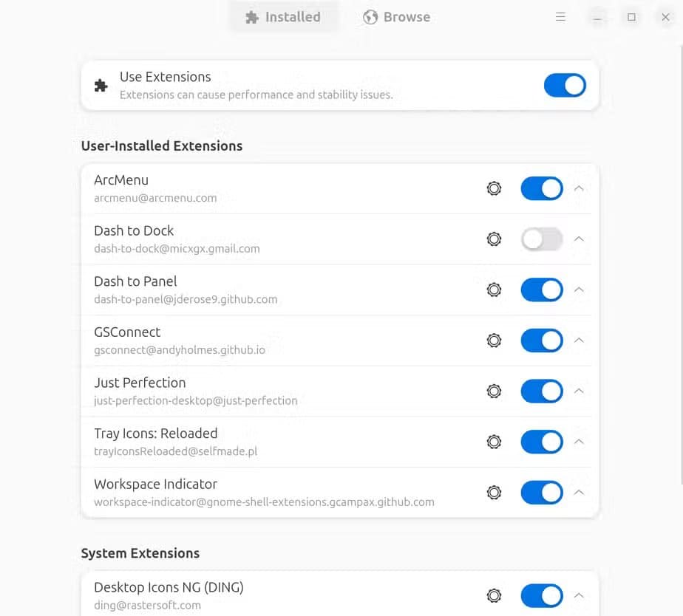
Task: Click the Tray Icons: Reloaded extension name
Action: (x=155, y=434)
